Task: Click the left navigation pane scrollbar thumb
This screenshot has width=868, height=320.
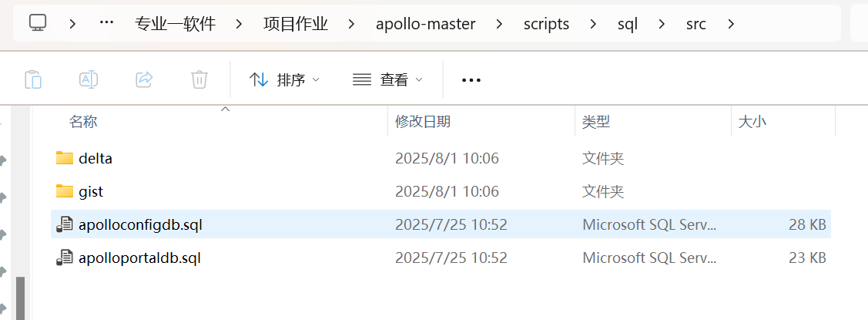Action: pyautogui.click(x=20, y=297)
